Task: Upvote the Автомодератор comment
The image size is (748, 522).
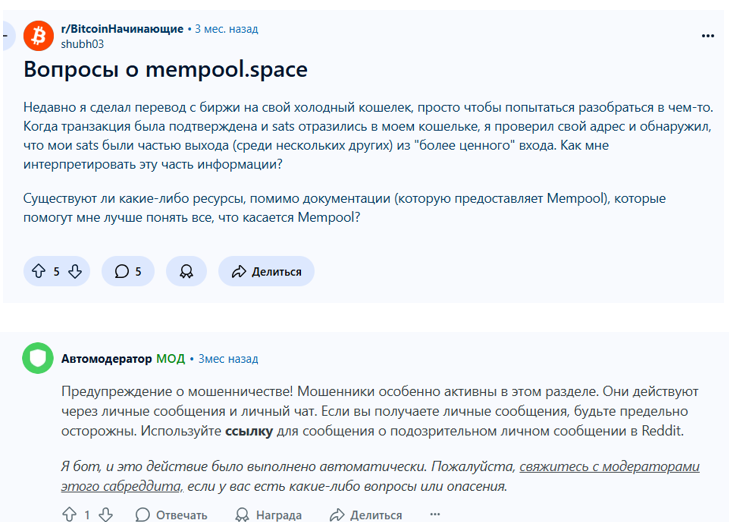Action: click(70, 515)
